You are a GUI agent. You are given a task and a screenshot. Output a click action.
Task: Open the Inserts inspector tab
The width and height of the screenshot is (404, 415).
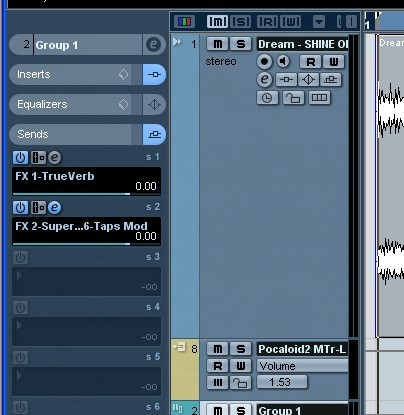click(70, 74)
